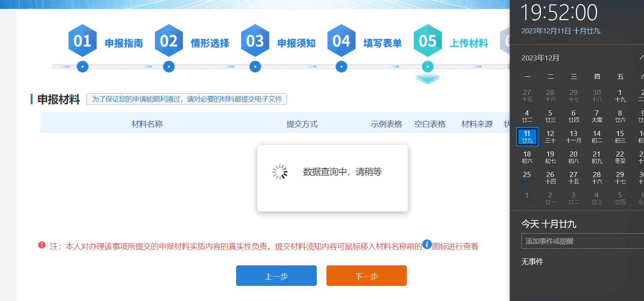Click the progress dot under step 03
This screenshot has height=301, width=644.
click(x=255, y=67)
